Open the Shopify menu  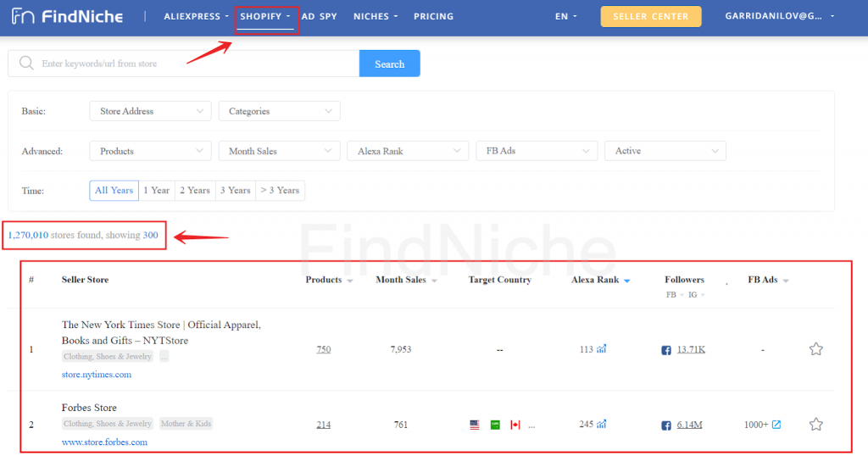coord(265,17)
